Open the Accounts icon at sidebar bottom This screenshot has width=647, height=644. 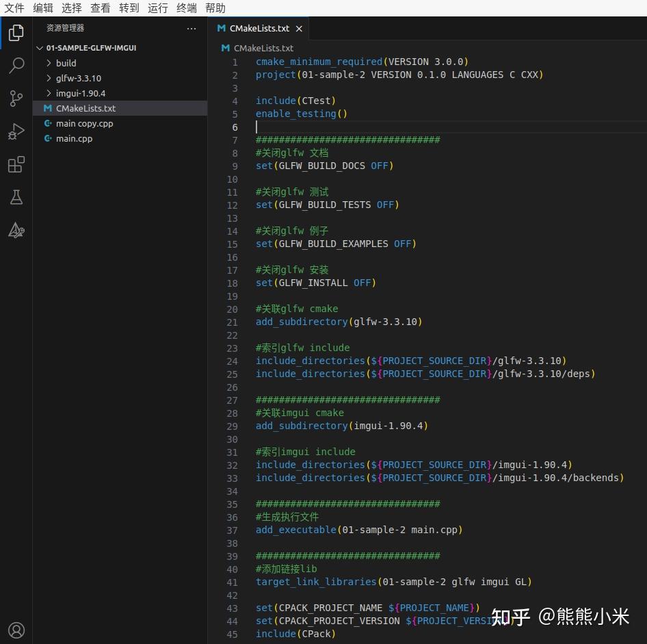coord(16,630)
